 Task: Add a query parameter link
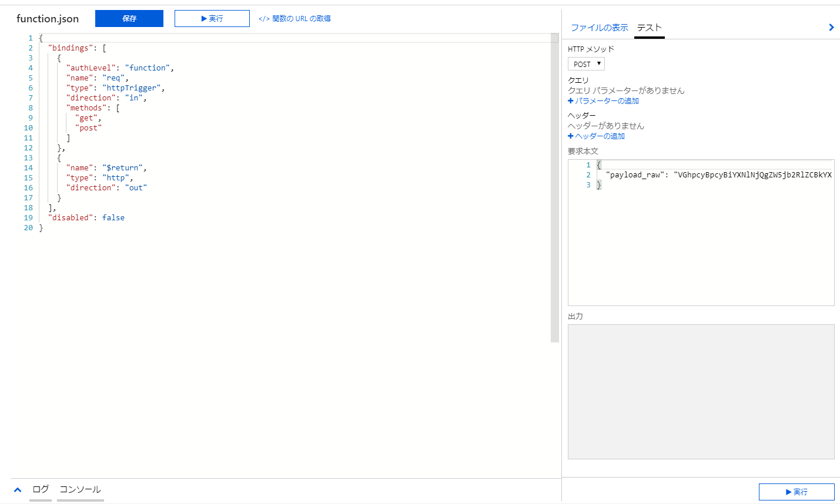click(604, 101)
